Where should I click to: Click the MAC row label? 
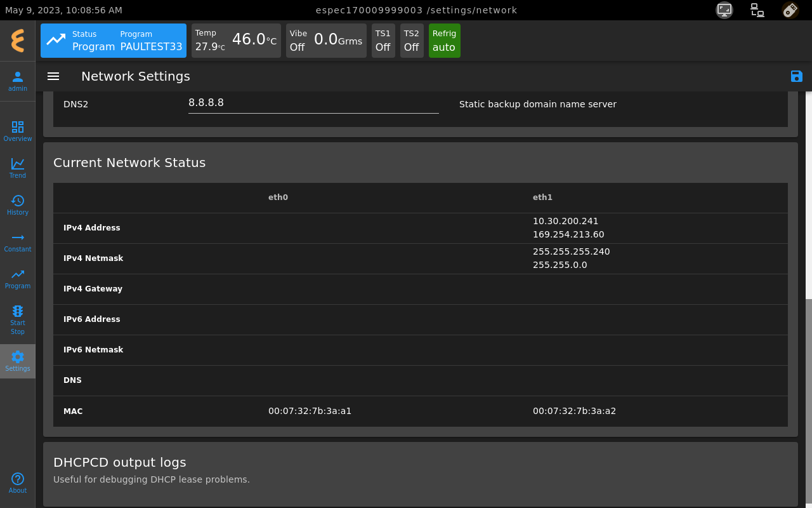(73, 411)
